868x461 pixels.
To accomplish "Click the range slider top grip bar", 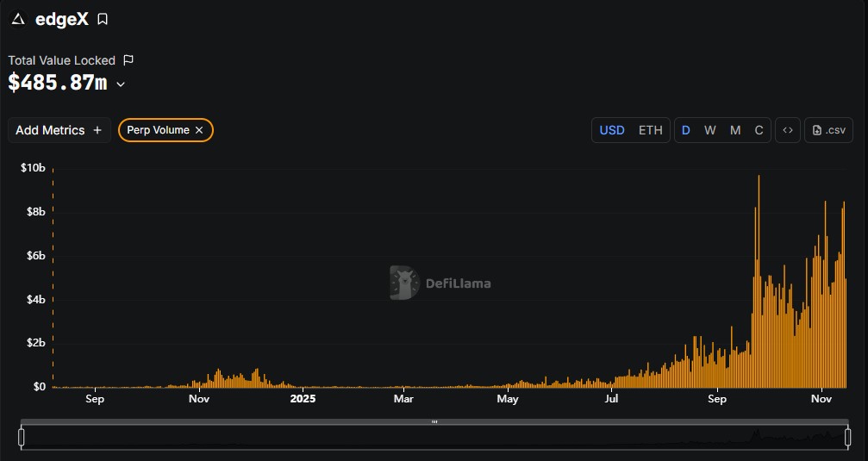I will pos(434,421).
